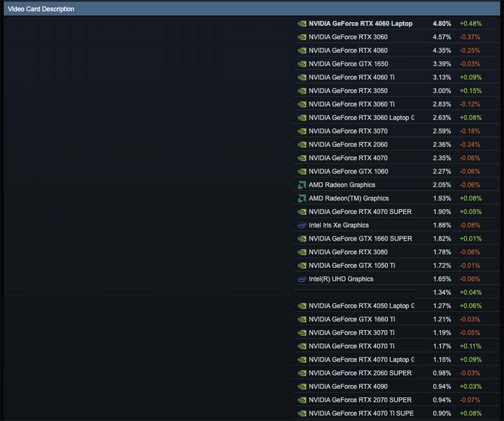Viewport: 504px width, 421px height.
Task: Click the NVIDIA logo beside RTX 4070 Ti SUPER
Action: tap(302, 413)
